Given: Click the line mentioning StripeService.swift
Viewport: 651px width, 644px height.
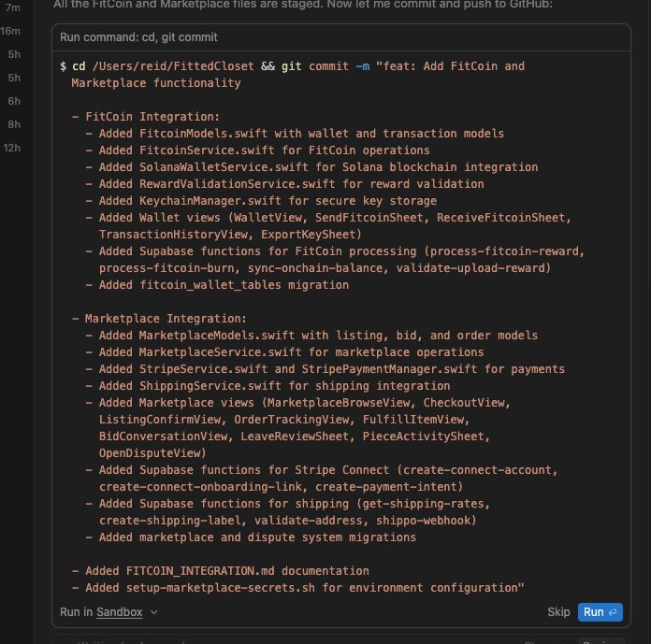Looking at the screenshot, I should pos(325,369).
